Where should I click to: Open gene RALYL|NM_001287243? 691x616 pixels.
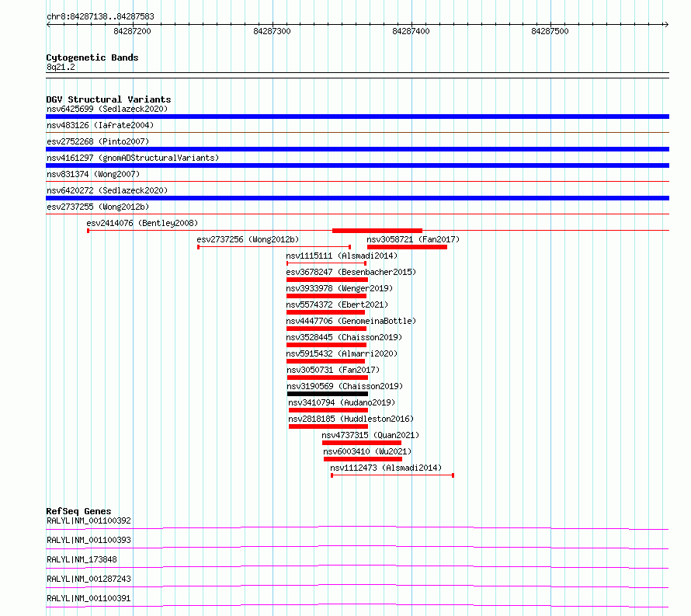coord(89,579)
